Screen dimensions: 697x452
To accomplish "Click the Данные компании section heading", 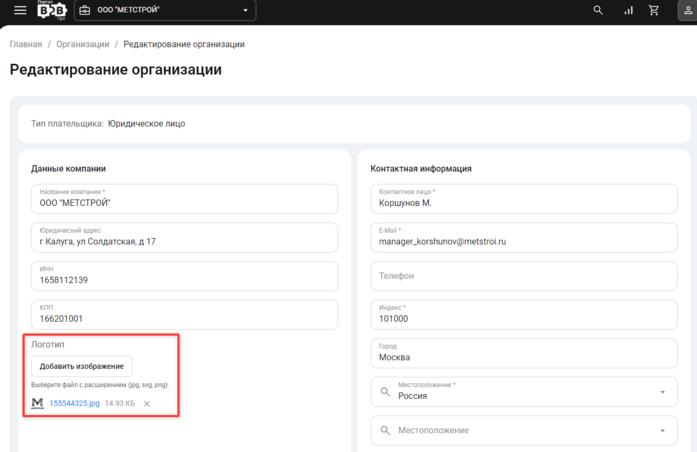I will click(68, 168).
